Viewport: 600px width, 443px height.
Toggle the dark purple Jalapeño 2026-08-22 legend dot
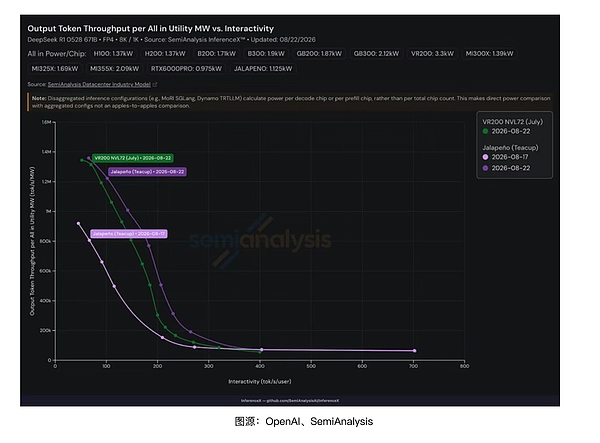point(485,168)
